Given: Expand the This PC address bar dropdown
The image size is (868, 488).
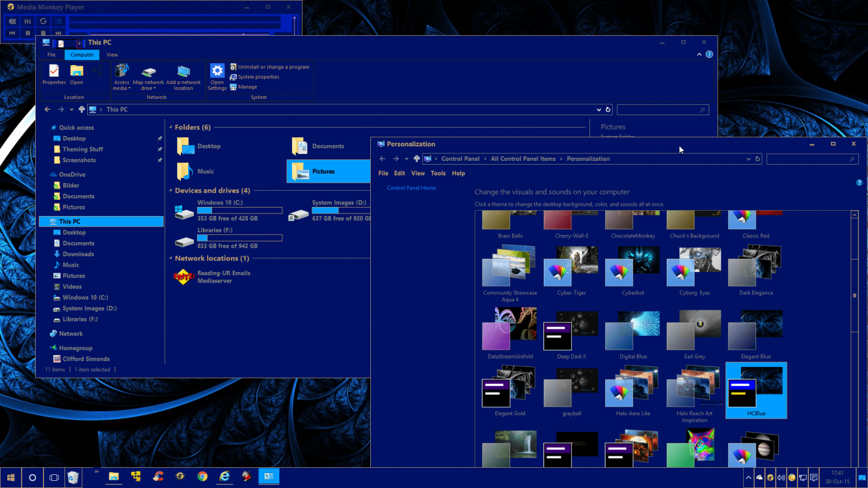Looking at the screenshot, I should coord(599,109).
